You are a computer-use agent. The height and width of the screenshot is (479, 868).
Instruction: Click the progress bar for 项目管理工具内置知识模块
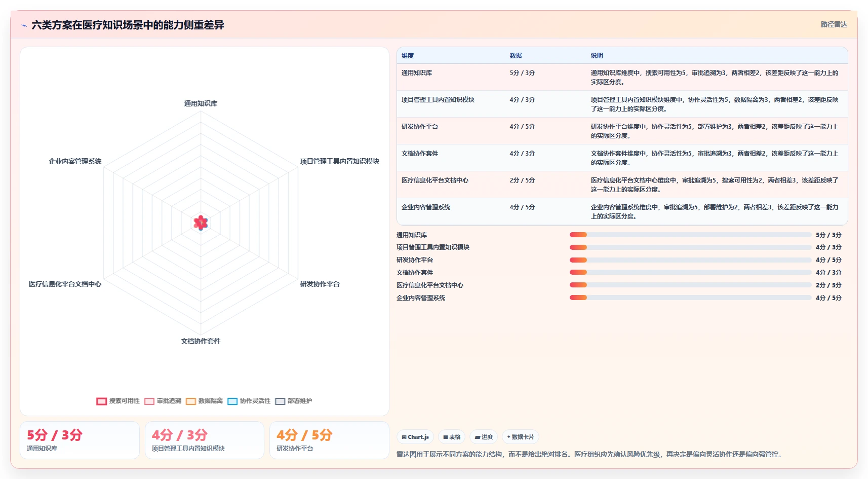[x=690, y=247]
